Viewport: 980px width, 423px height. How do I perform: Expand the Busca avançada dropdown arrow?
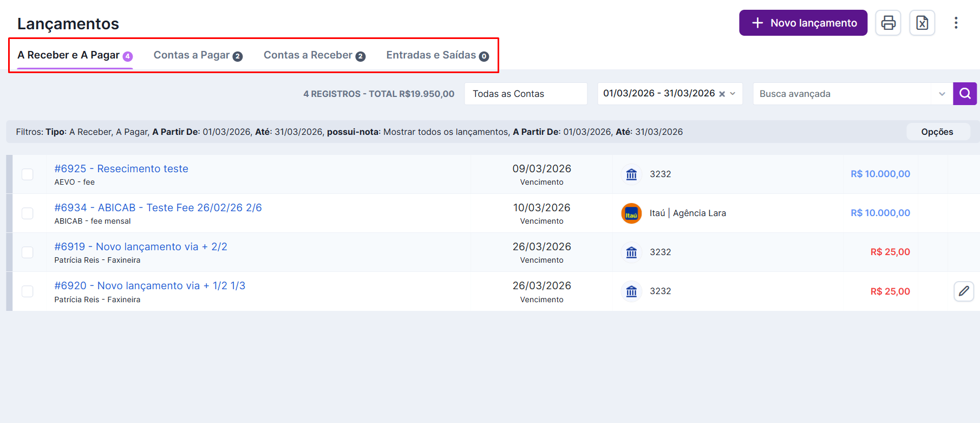[x=942, y=94]
